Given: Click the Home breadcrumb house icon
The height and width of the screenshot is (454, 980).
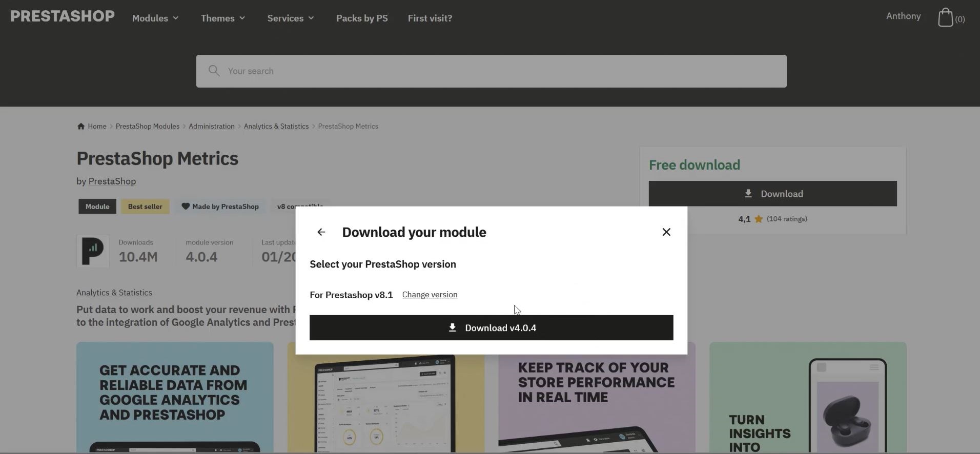Looking at the screenshot, I should [80, 126].
